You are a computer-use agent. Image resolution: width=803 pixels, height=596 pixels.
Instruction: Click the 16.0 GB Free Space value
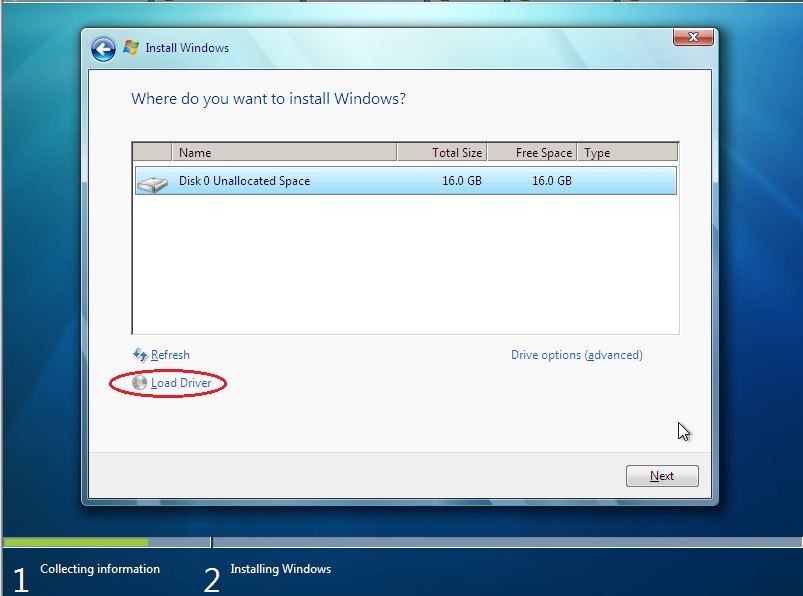click(x=552, y=181)
